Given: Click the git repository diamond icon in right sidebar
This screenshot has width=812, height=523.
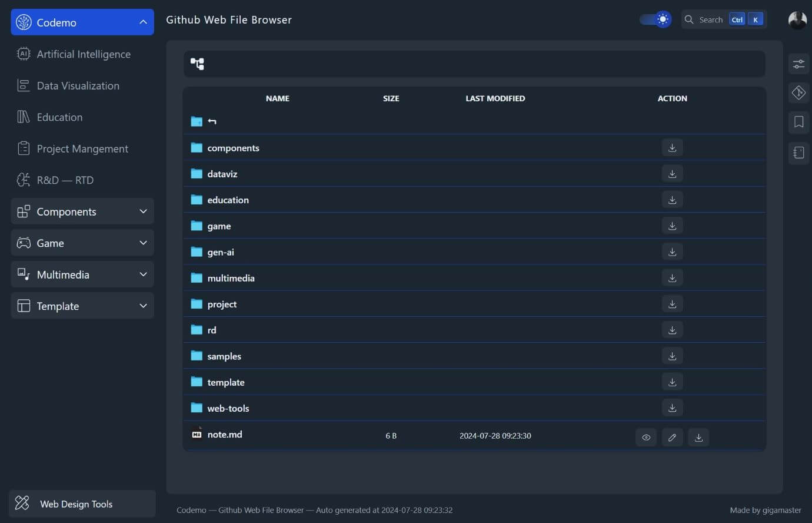Looking at the screenshot, I should click(x=798, y=92).
